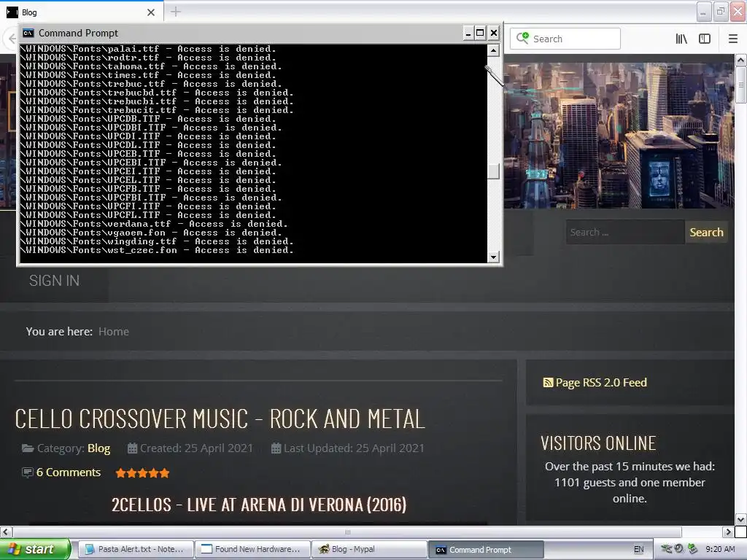This screenshot has width=747, height=560.
Task: Open the browser hamburger menu
Action: click(733, 39)
